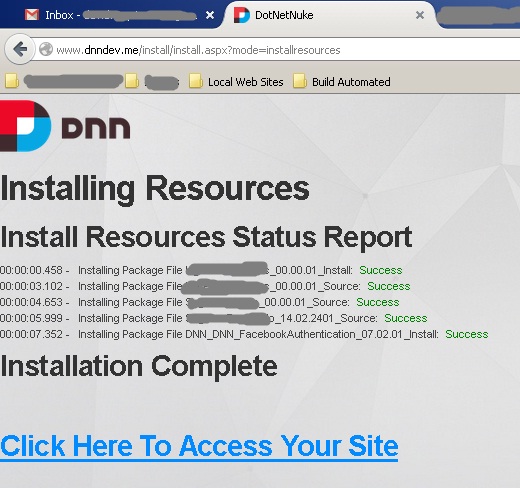This screenshot has width=520, height=488.
Task: Select the Installing Resources heading
Action: (x=155, y=189)
